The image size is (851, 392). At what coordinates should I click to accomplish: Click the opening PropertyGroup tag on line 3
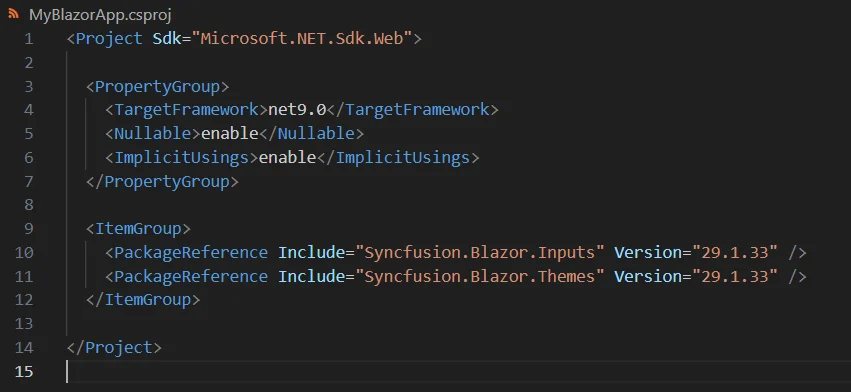click(157, 86)
